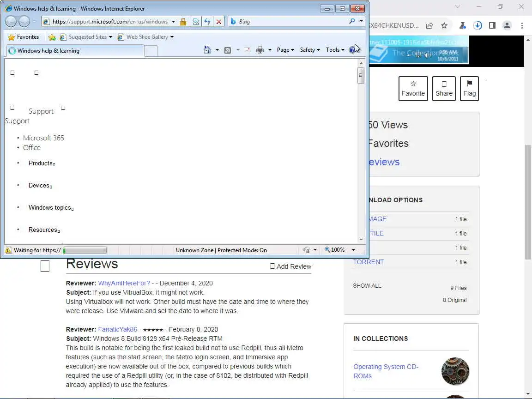Click the Chrome profile avatar icon
532x399 pixels.
tap(507, 25)
